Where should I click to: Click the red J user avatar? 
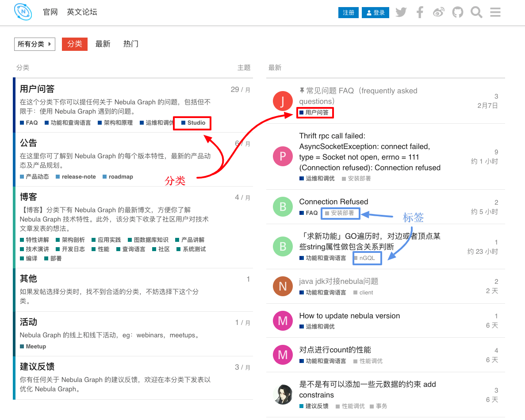283,101
